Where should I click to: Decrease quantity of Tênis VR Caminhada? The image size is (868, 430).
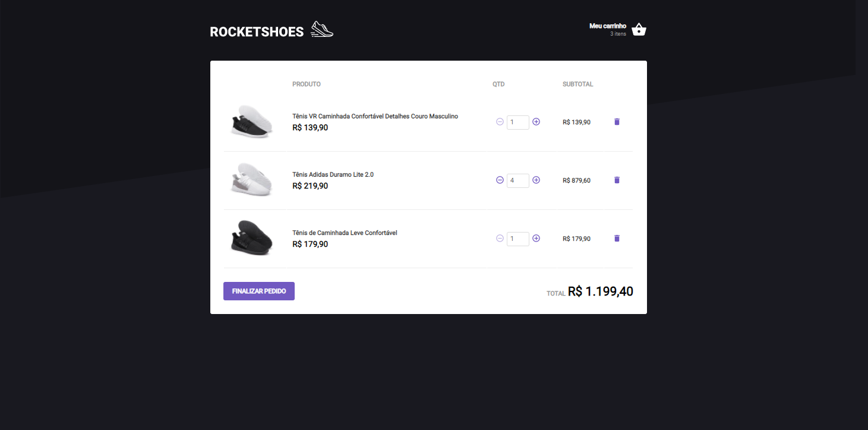coord(500,122)
